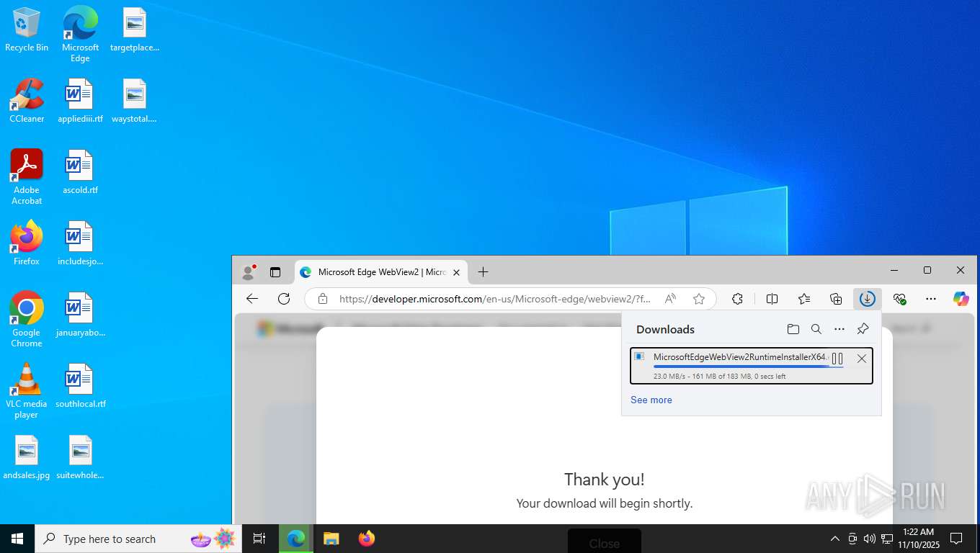The height and width of the screenshot is (553, 980).
Task: Activate the Read aloud icon in the address bar
Action: coord(671,298)
